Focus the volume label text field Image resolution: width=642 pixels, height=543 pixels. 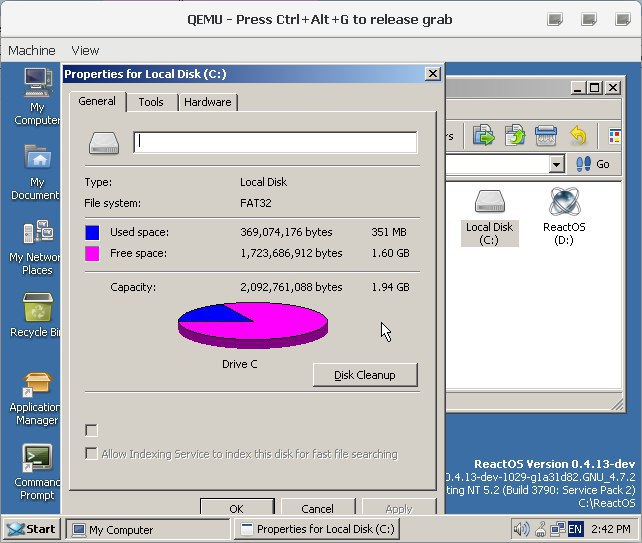pyautogui.click(x=275, y=142)
